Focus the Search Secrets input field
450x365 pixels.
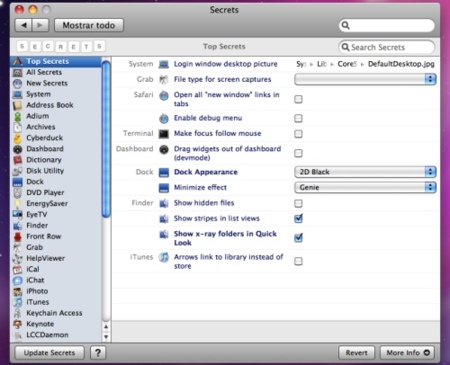point(387,47)
